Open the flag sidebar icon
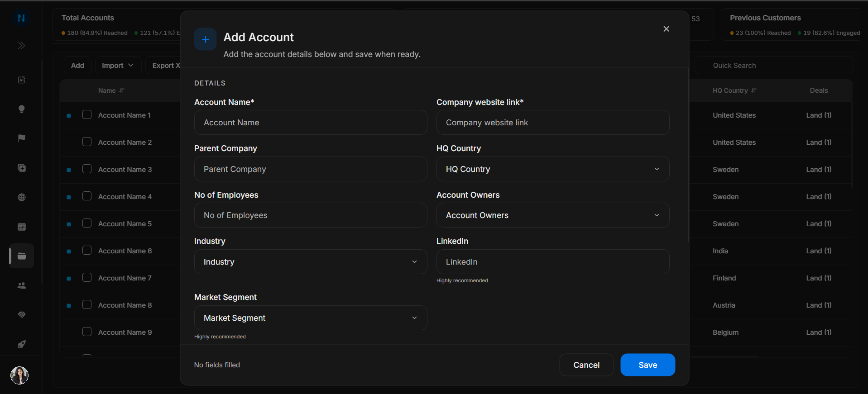This screenshot has width=868, height=394. 21,138
